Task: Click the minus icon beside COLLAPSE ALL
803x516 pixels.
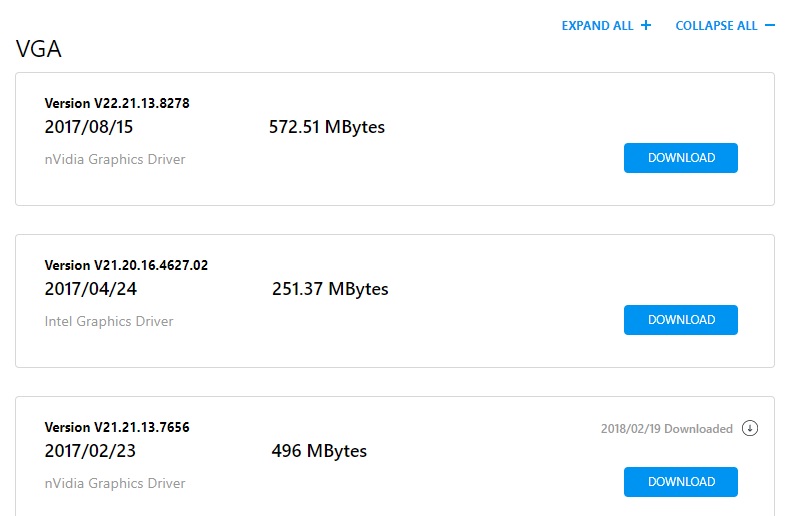Action: pos(770,25)
